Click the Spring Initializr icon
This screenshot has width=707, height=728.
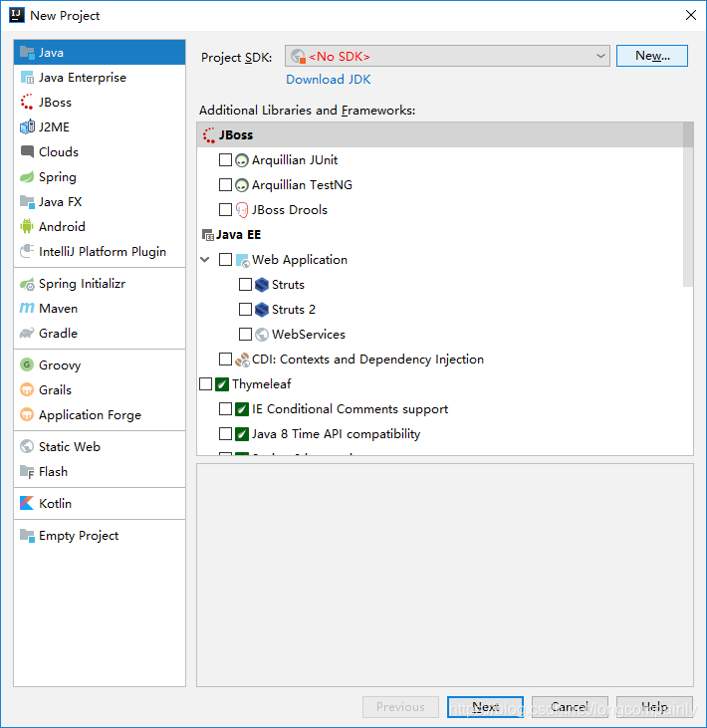[27, 284]
